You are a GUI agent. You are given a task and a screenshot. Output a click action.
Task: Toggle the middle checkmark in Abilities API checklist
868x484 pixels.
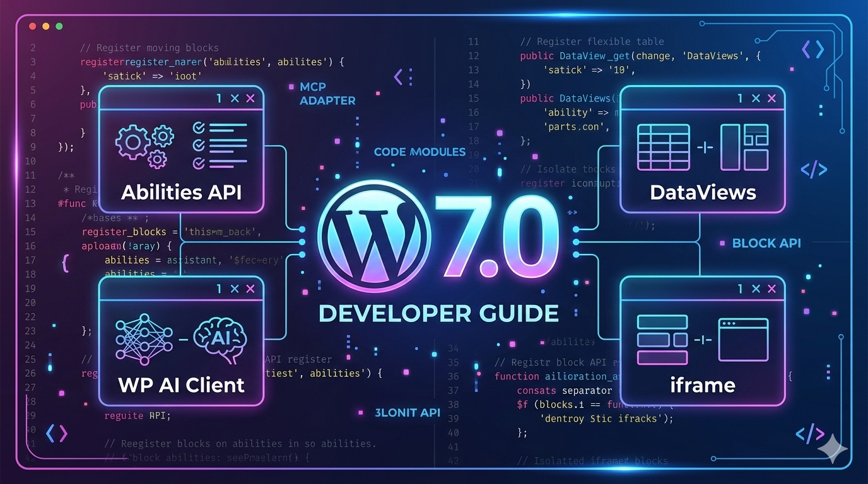coord(199,146)
